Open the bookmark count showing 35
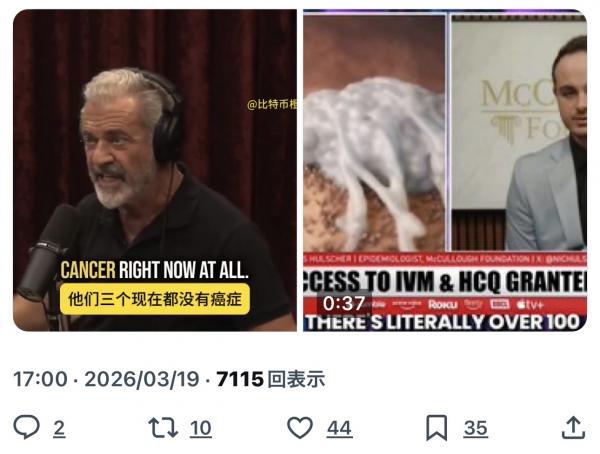The height and width of the screenshot is (454, 600). tap(476, 428)
